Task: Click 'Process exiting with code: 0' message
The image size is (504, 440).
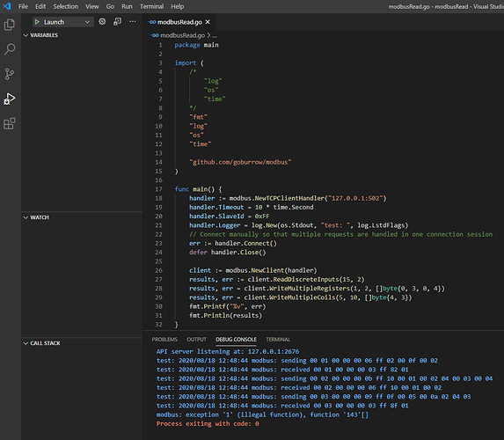Action: click(208, 423)
